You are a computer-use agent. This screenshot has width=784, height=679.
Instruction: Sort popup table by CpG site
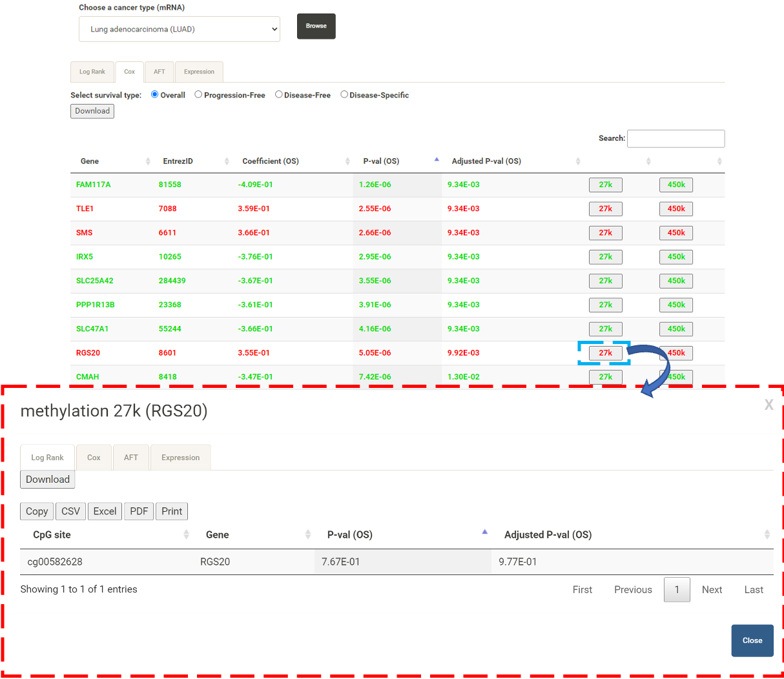point(186,534)
